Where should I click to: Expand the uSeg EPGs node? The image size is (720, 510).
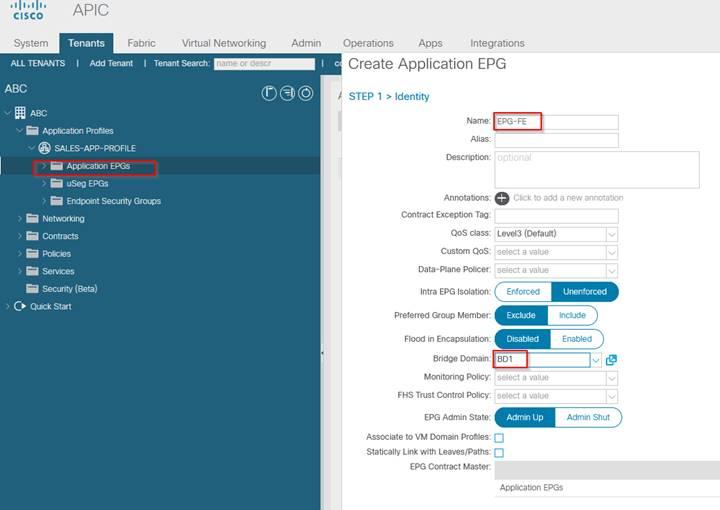click(x=44, y=183)
